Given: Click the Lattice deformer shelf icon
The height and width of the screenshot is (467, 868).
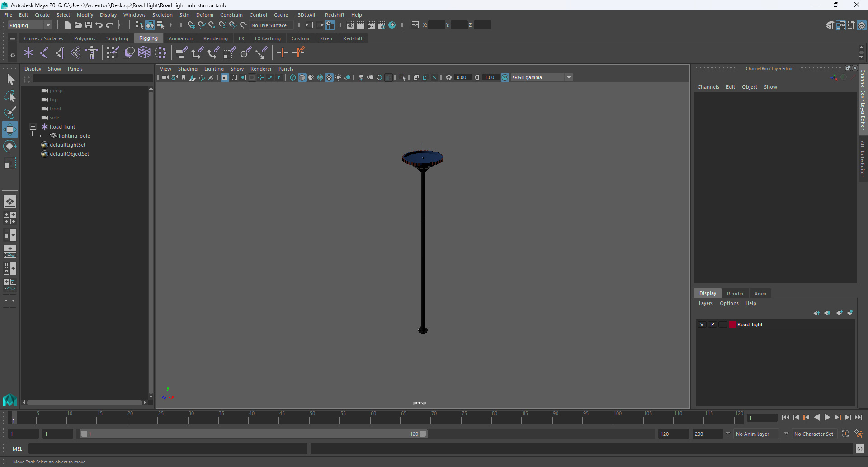Looking at the screenshot, I should [144, 53].
